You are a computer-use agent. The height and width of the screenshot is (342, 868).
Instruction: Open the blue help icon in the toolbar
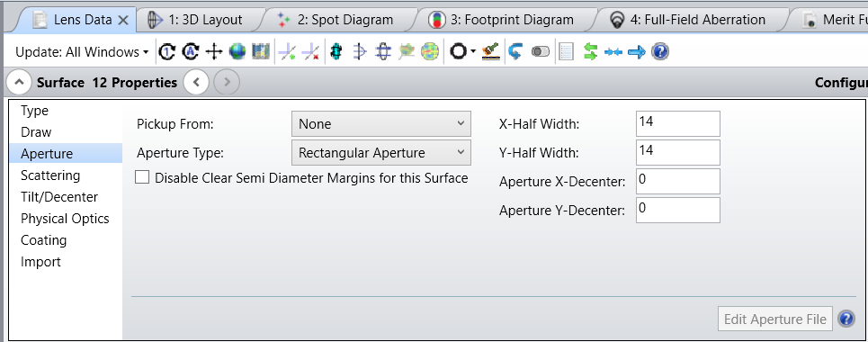point(660,52)
